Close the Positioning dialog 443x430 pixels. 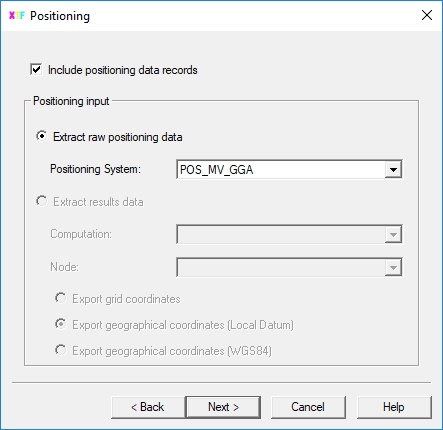(x=427, y=15)
